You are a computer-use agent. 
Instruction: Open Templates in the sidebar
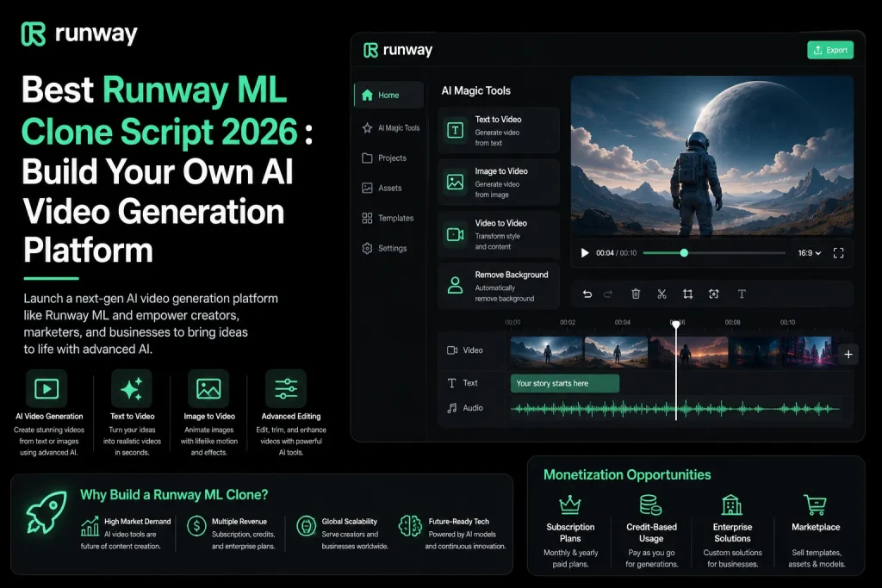click(388, 218)
